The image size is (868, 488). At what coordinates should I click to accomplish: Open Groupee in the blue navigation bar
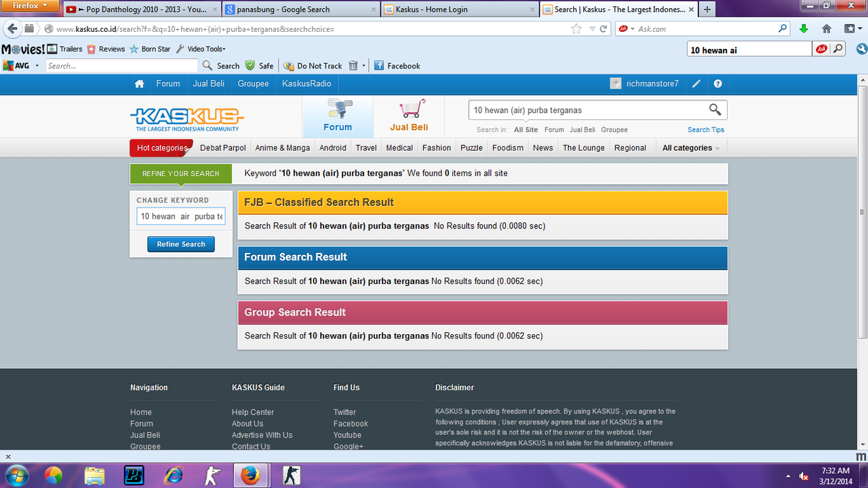click(x=254, y=84)
